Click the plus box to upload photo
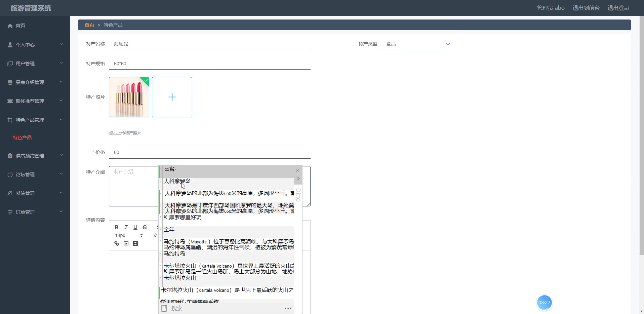The width and height of the screenshot is (644, 314). click(x=172, y=97)
